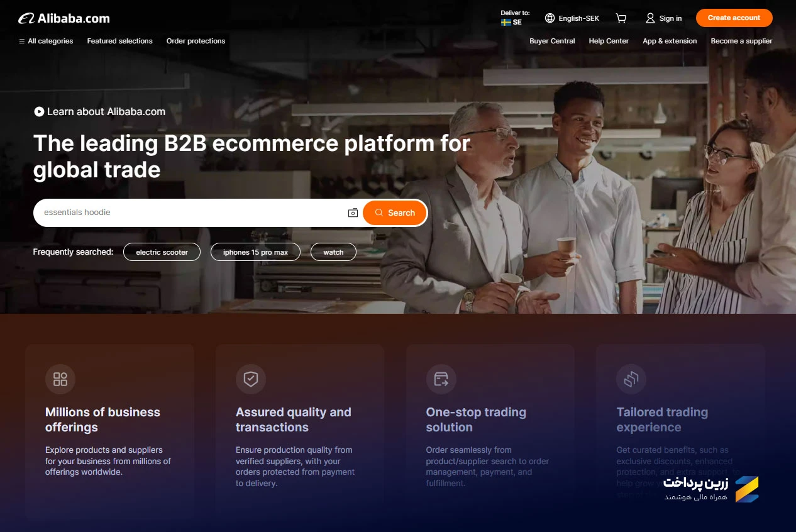Image resolution: width=796 pixels, height=532 pixels.
Task: Click the camera icon for image search
Action: pyautogui.click(x=352, y=213)
